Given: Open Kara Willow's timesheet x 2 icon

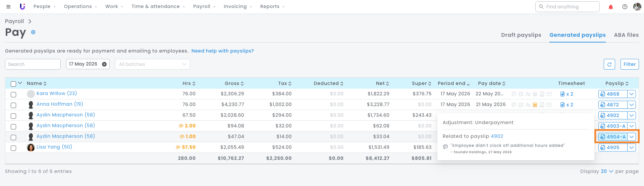Looking at the screenshot, I should click(x=567, y=94).
